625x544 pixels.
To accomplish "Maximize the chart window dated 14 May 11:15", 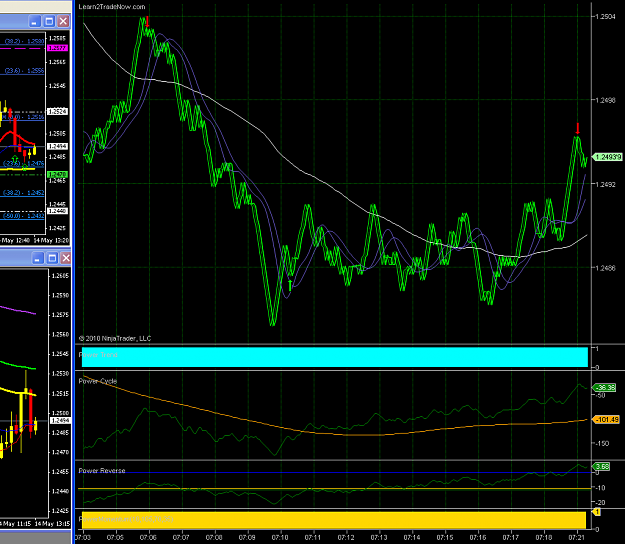I will coord(52,258).
